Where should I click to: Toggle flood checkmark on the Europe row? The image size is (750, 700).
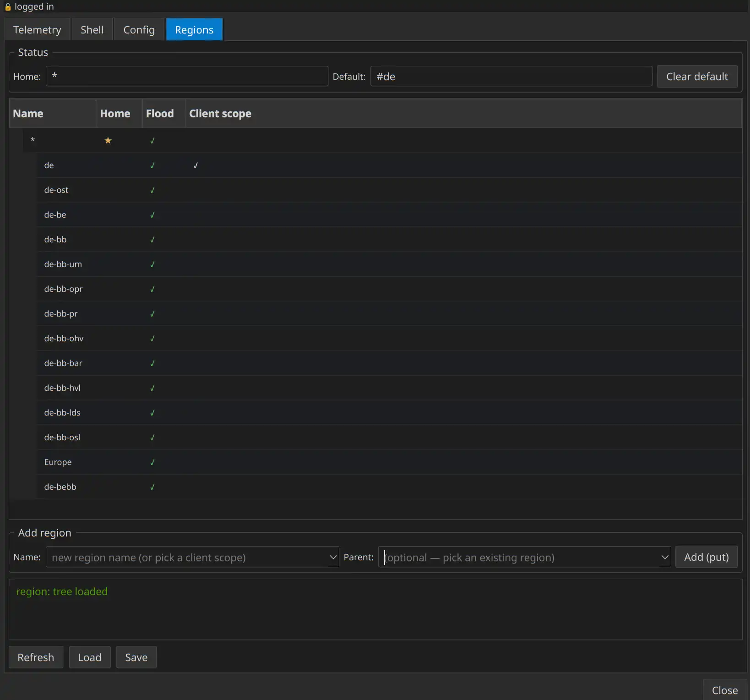(x=152, y=462)
